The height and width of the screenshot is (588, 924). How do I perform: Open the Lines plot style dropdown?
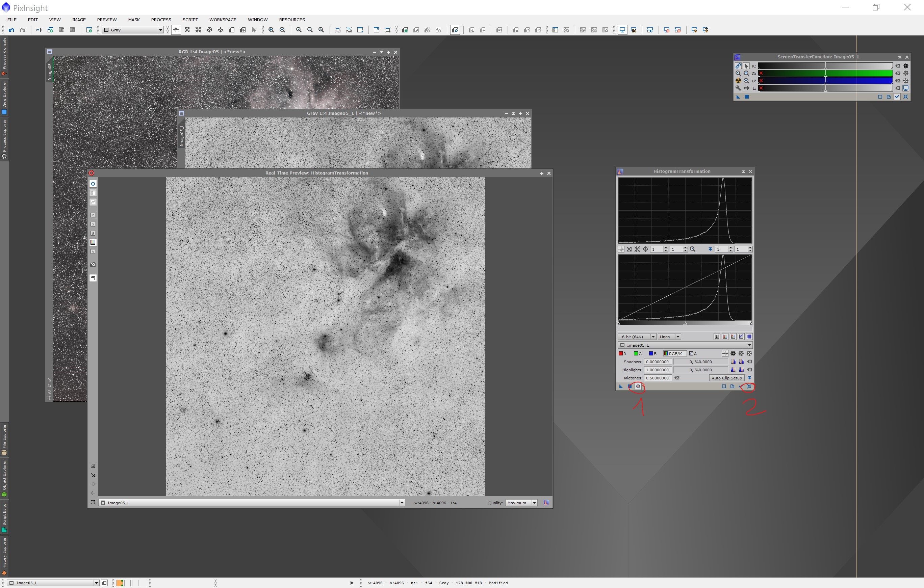[x=670, y=337]
